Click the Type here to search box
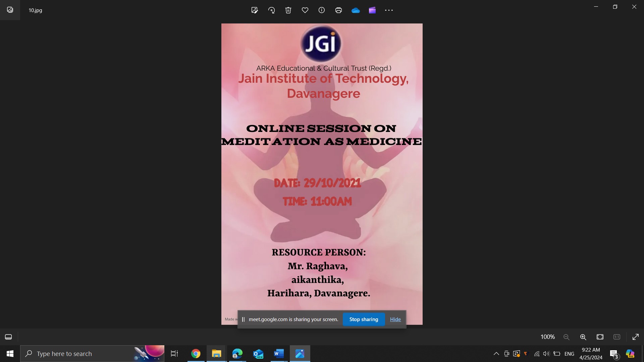The height and width of the screenshot is (362, 644). 92,354
